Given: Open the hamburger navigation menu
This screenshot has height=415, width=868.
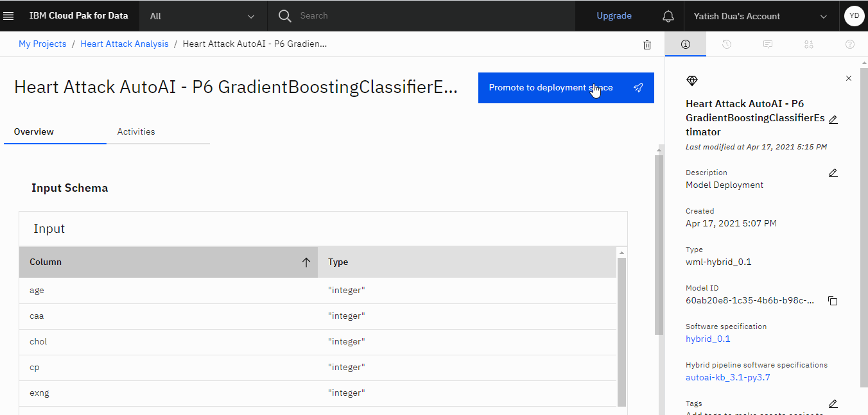Looking at the screenshot, I should [9, 16].
